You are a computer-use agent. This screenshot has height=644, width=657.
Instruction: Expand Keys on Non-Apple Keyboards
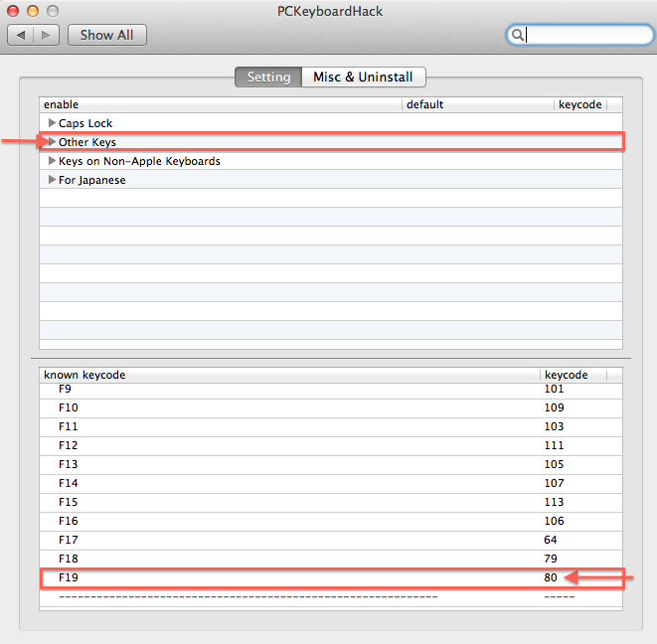(x=53, y=161)
